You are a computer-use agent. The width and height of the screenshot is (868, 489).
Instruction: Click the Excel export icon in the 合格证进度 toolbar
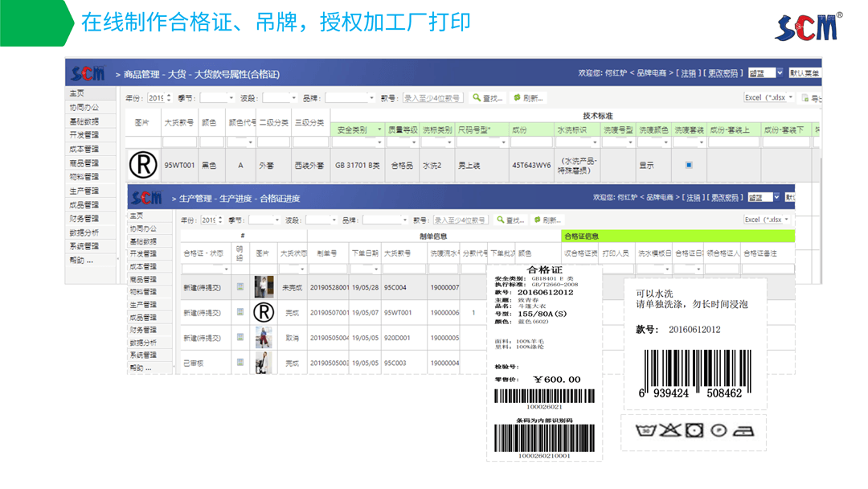coord(769,219)
